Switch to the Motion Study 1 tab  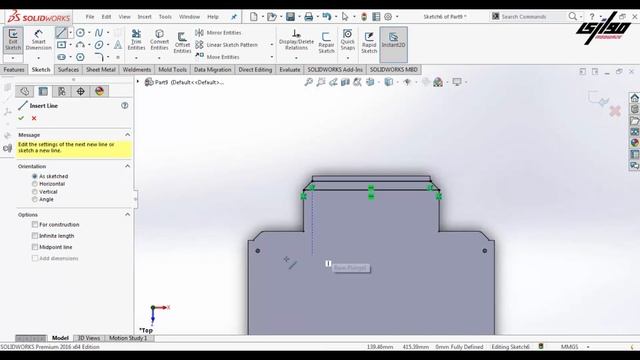[128, 338]
